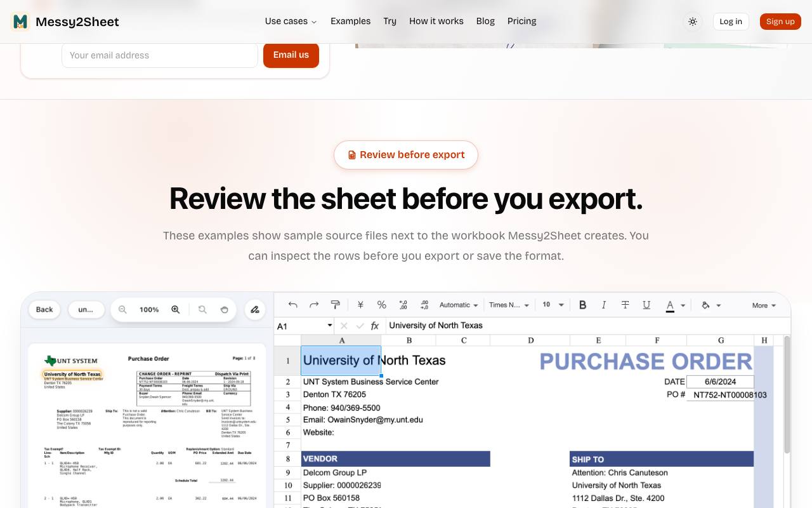This screenshot has height=508, width=812.
Task: Click the spreadsheet vertical scrollbar
Action: click(x=787, y=394)
